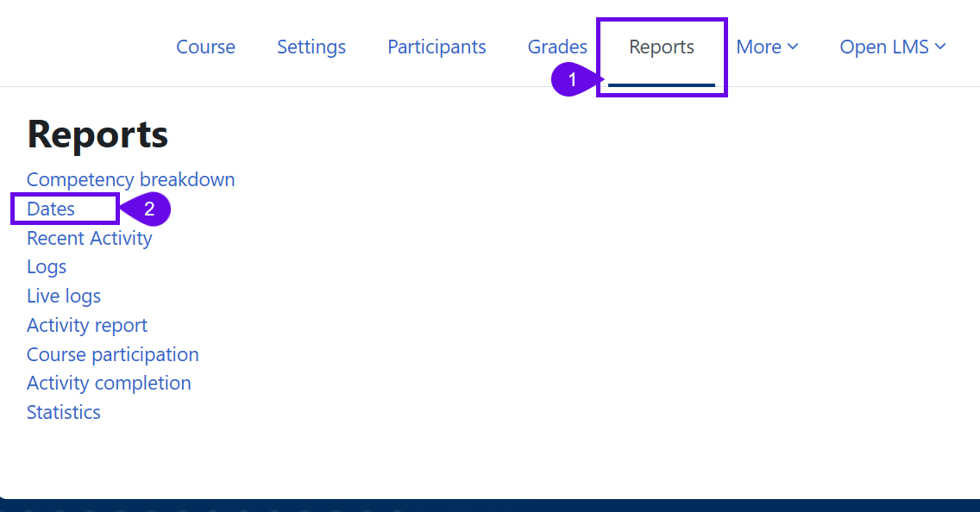The image size is (980, 512).
Task: Open the Course tab
Action: tap(205, 47)
